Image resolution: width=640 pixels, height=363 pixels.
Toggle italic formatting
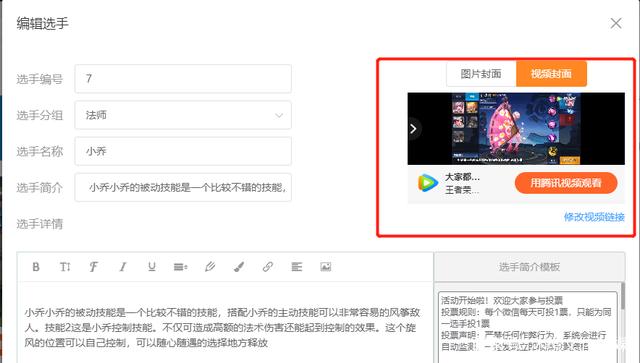[122, 267]
